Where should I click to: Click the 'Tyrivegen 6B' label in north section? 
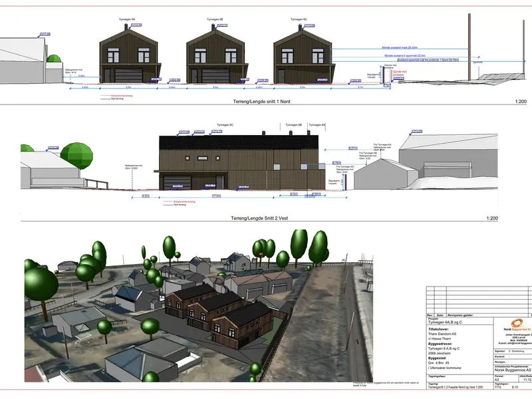click(215, 19)
